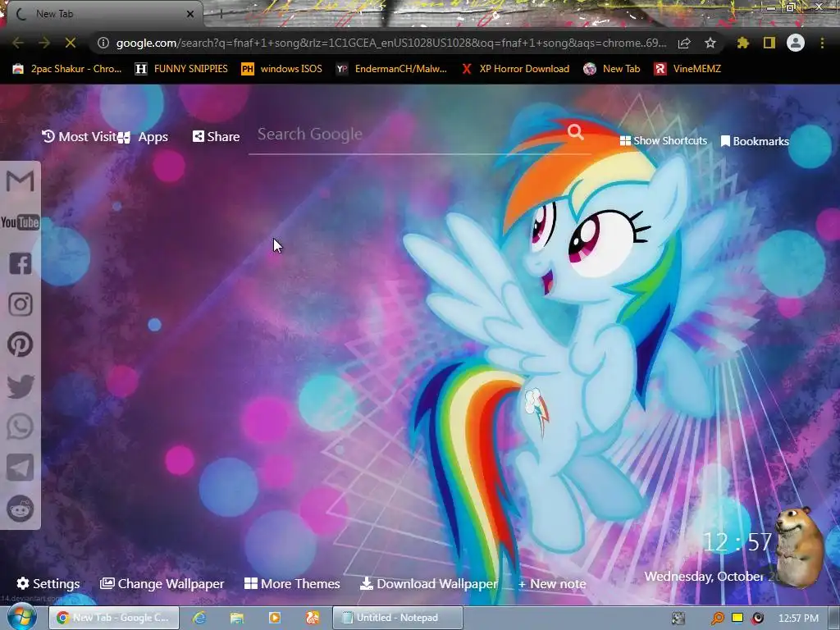Screen dimensions: 840x630
Task: Click the magnifier search icon
Action: click(575, 132)
